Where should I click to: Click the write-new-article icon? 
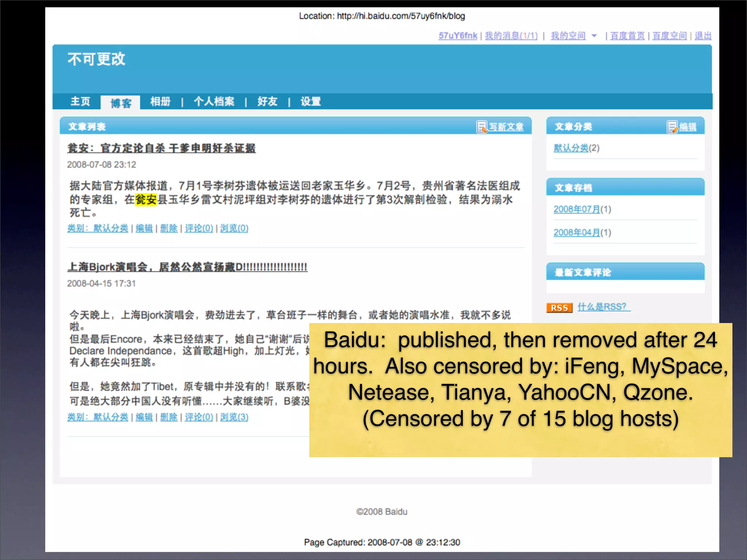pos(482,127)
